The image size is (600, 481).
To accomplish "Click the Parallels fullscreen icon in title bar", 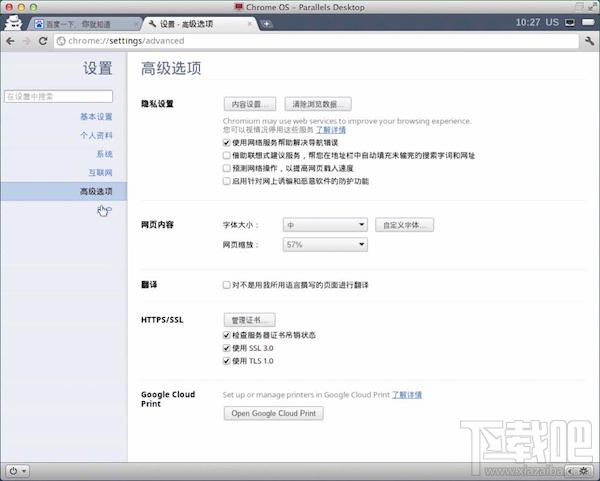I will click(x=592, y=7).
